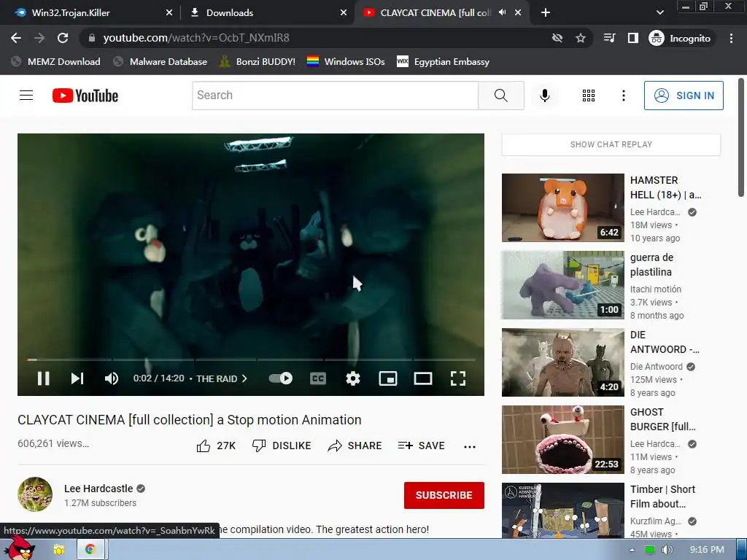
Task: Open video player settings gear
Action: pos(353,378)
